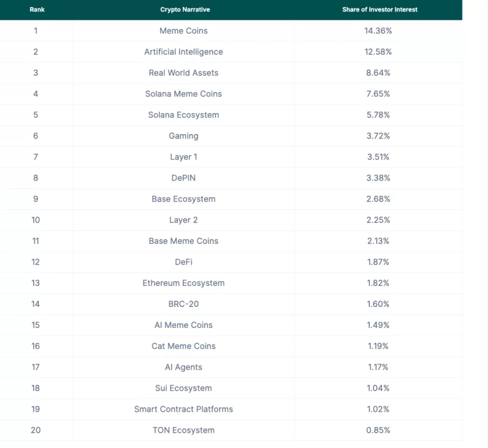488x448 pixels.
Task: Click the Crypto Narrative column header
Action: point(185,10)
